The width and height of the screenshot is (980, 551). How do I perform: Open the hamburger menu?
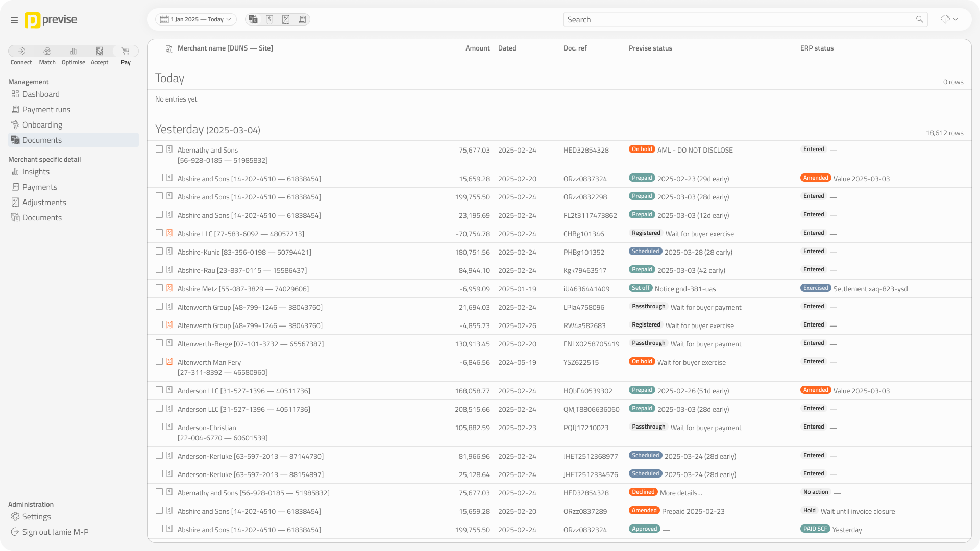pos(14,20)
